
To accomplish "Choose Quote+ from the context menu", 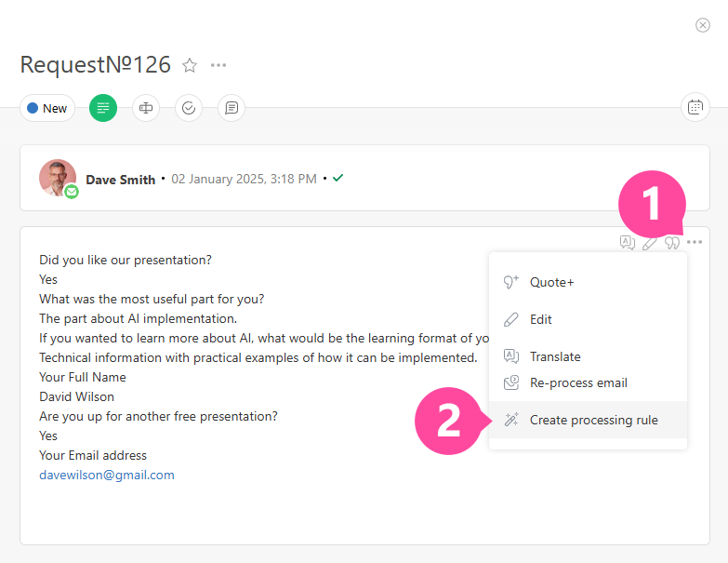I will tap(551, 282).
